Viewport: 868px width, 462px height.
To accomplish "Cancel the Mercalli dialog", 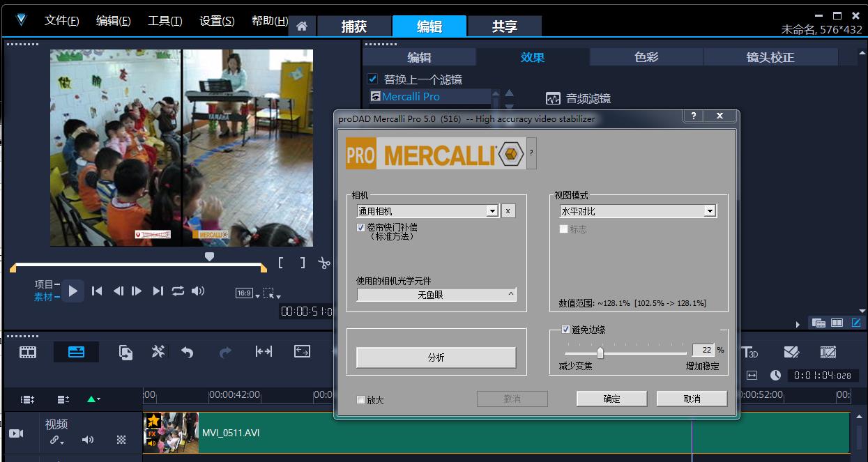I will [x=692, y=399].
